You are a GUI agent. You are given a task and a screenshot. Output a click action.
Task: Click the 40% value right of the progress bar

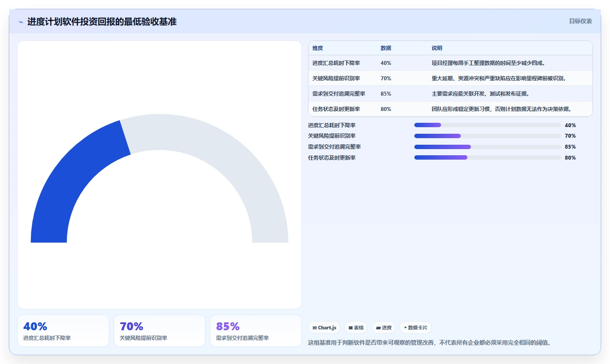pyautogui.click(x=570, y=125)
